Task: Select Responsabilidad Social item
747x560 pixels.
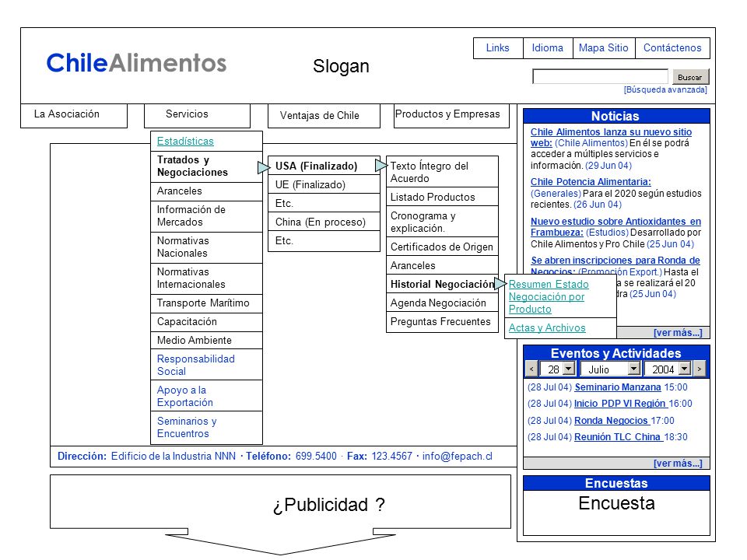Action: tap(206, 365)
